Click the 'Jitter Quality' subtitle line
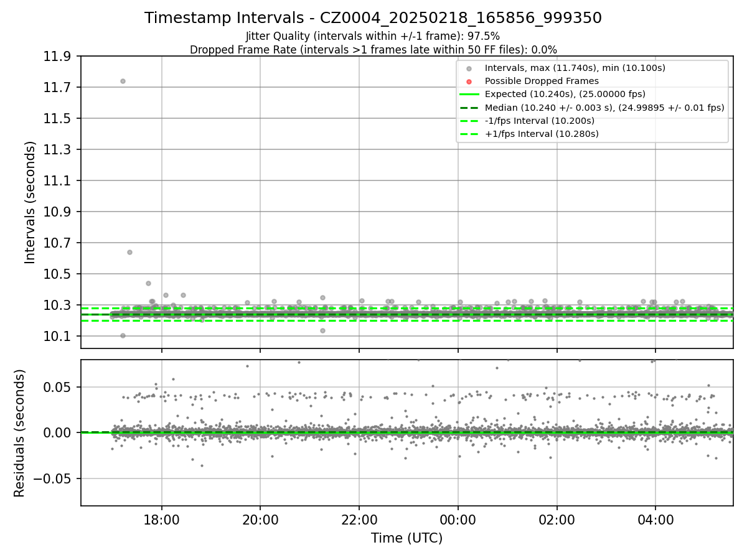The image size is (747, 560). [373, 36]
